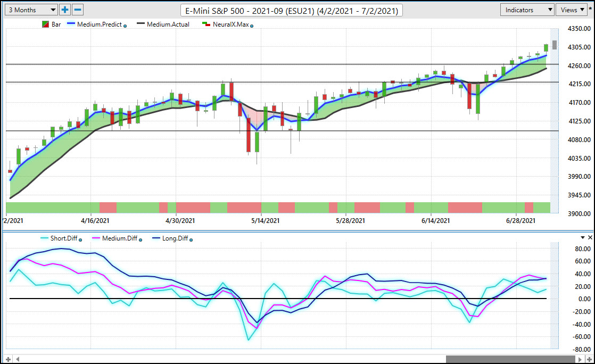Image resolution: width=595 pixels, height=364 pixels.
Task: Click the scrollbar right arrow
Action: click(x=580, y=359)
